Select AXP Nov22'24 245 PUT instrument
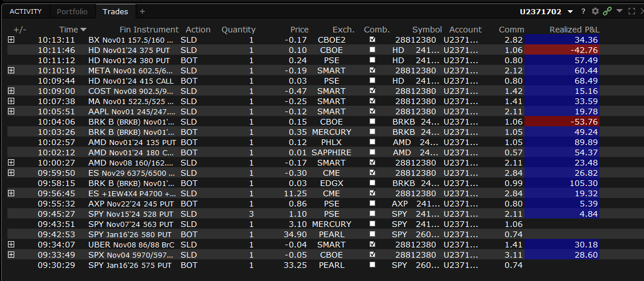The width and height of the screenshot is (644, 281). tap(131, 204)
